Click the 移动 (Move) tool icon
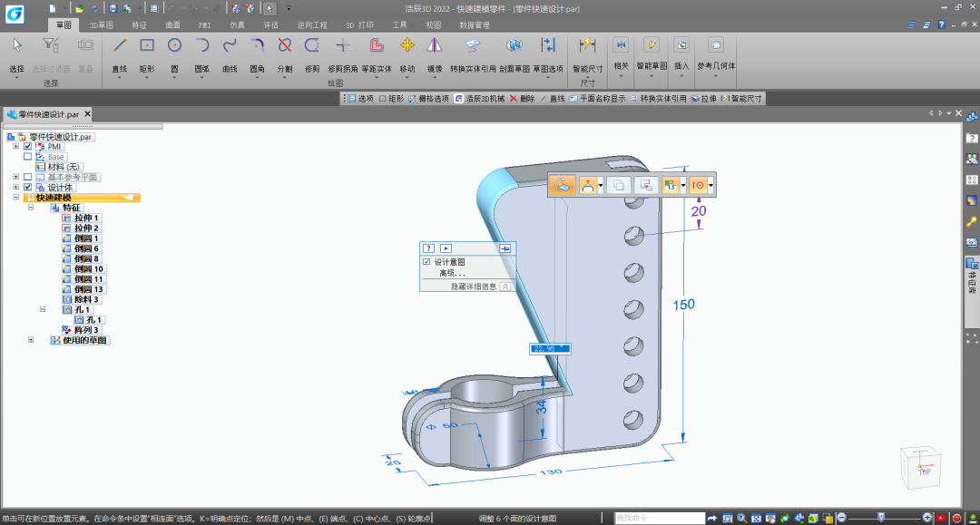The width and height of the screenshot is (980, 525). [x=407, y=46]
